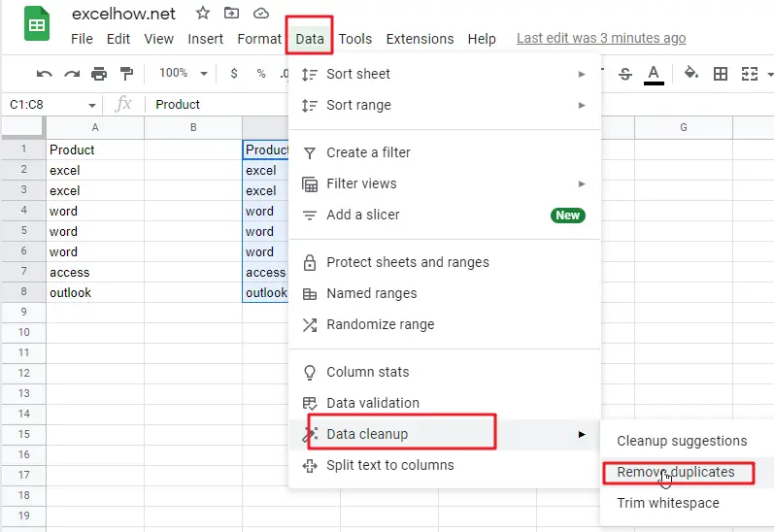Choose Sort range

(x=445, y=105)
